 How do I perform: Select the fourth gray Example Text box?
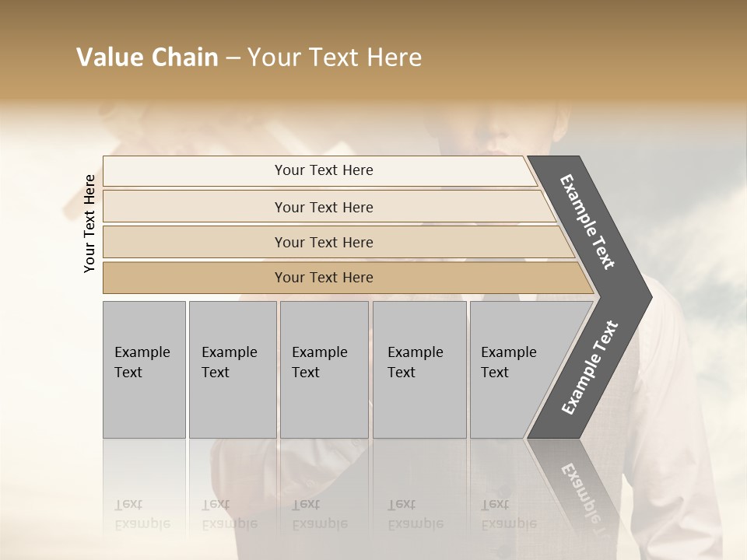tap(419, 369)
